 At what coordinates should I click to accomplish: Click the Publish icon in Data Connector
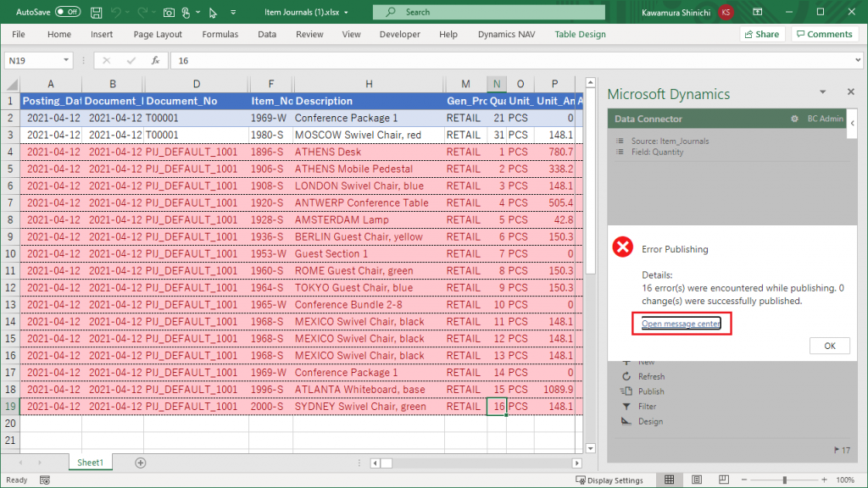[626, 391]
